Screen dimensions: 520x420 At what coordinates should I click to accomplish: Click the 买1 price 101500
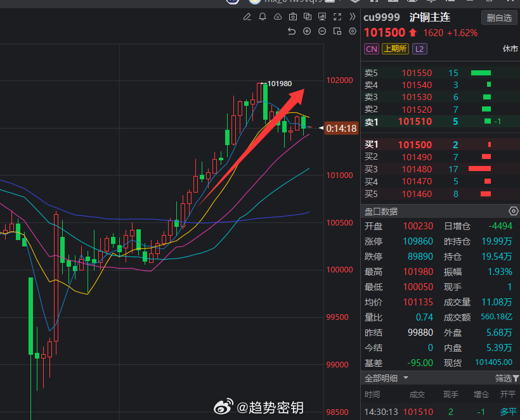(415, 144)
